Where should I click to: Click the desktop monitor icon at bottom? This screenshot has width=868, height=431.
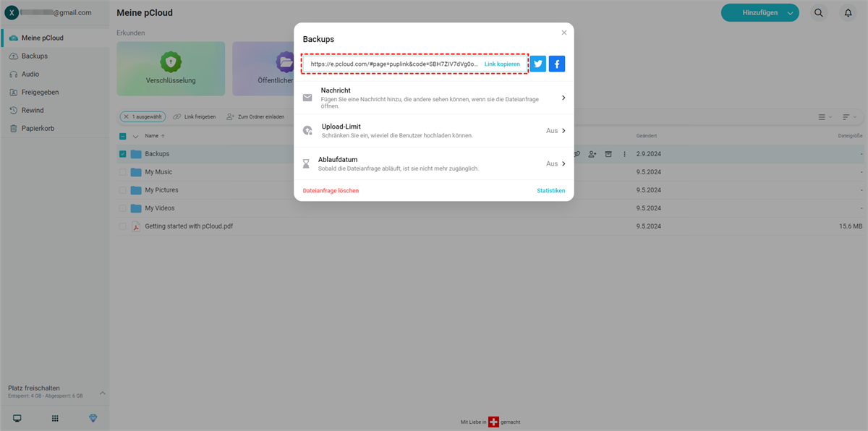tap(17, 418)
